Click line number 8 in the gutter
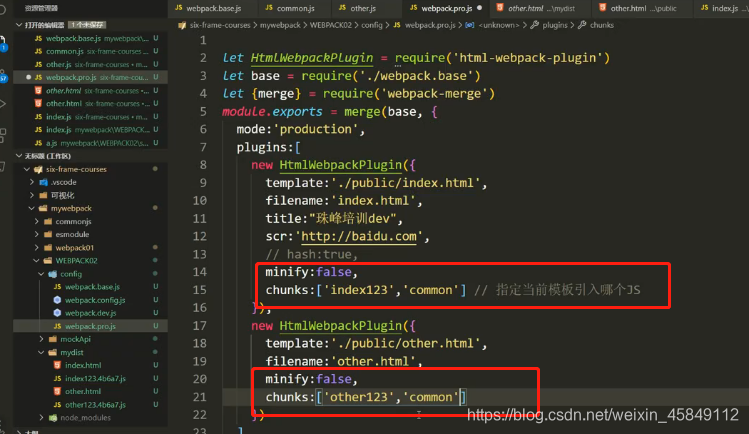 (x=203, y=165)
